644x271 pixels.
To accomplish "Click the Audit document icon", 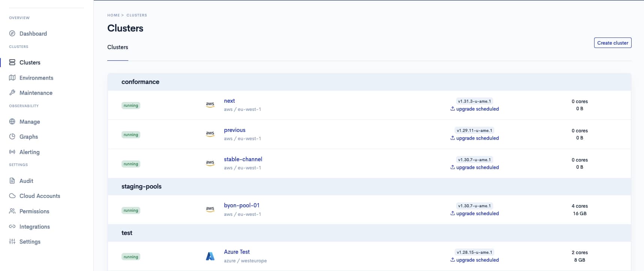I will [12, 181].
